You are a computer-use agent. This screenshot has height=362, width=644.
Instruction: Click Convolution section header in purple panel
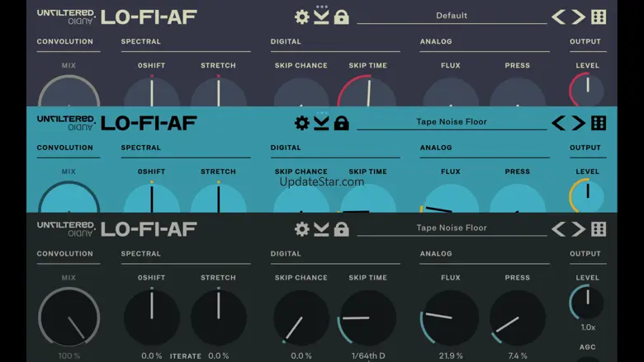click(x=65, y=41)
